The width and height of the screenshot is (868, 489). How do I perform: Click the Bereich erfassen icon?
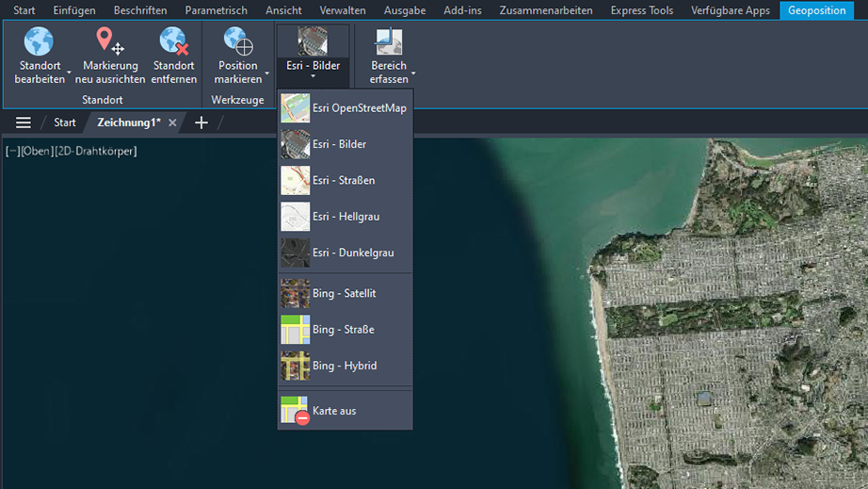pyautogui.click(x=389, y=41)
